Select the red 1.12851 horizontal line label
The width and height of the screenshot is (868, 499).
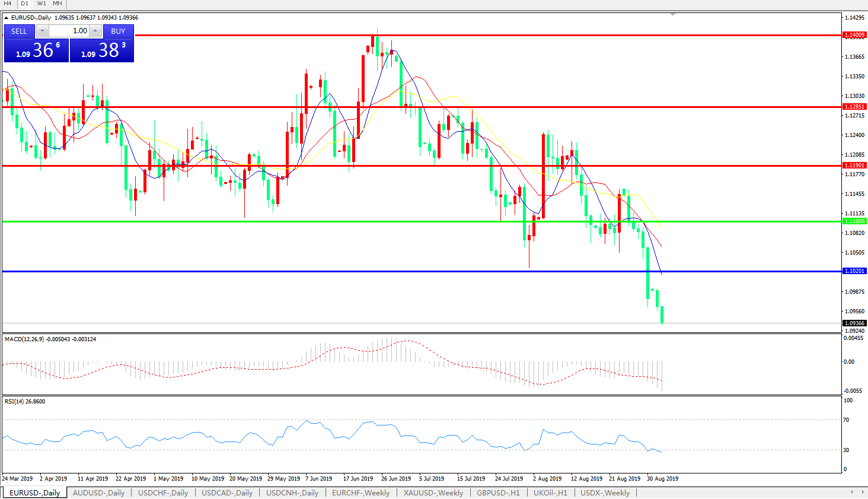(854, 107)
